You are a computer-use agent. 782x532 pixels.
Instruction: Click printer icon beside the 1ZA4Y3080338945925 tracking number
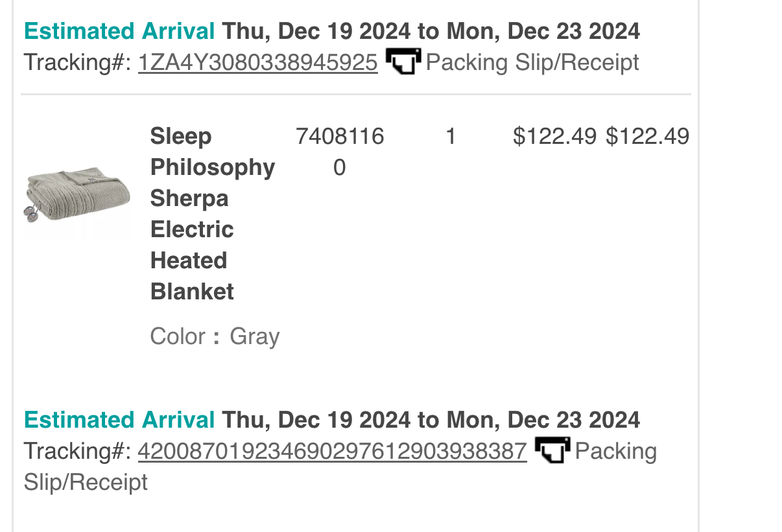403,62
